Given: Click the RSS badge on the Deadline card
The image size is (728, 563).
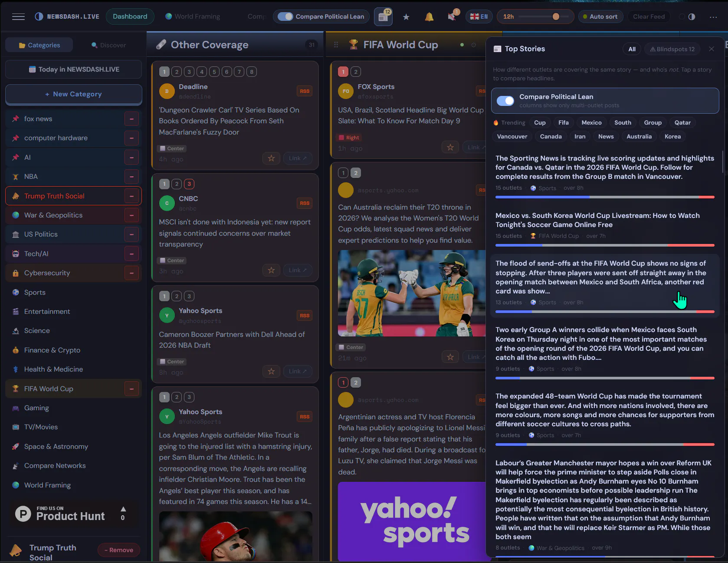Looking at the screenshot, I should click(305, 91).
